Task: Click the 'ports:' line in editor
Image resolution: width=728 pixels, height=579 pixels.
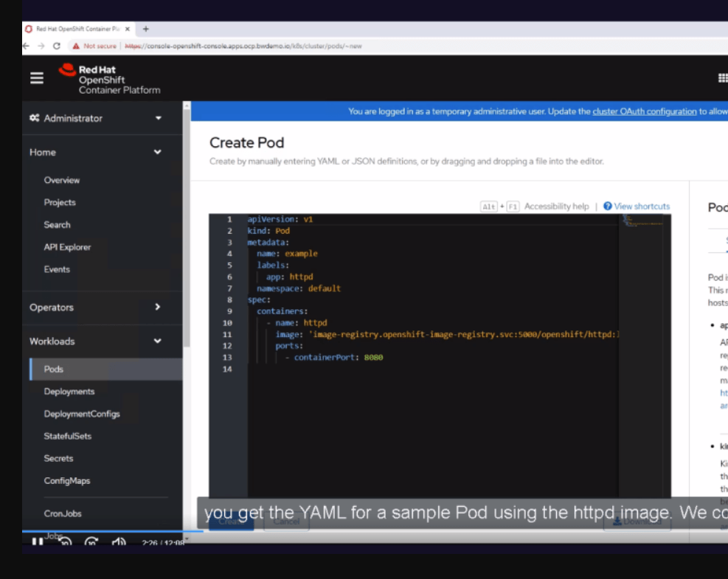Action: [289, 346]
